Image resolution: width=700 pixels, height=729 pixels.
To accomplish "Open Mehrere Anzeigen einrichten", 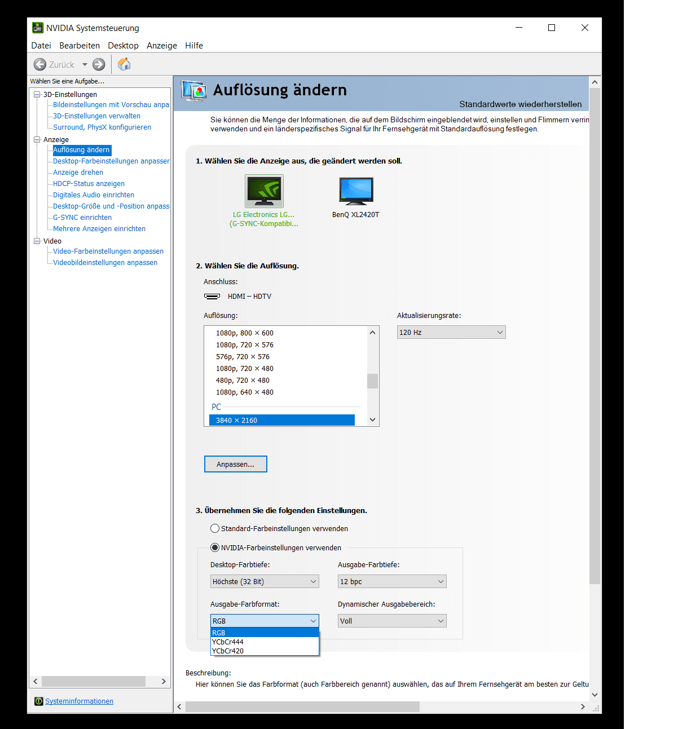I will (x=99, y=229).
